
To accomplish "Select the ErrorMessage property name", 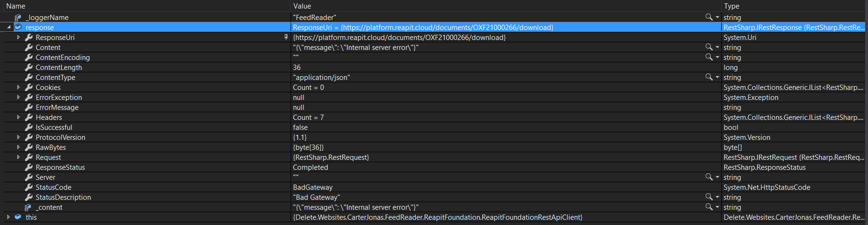I will pyautogui.click(x=57, y=107).
